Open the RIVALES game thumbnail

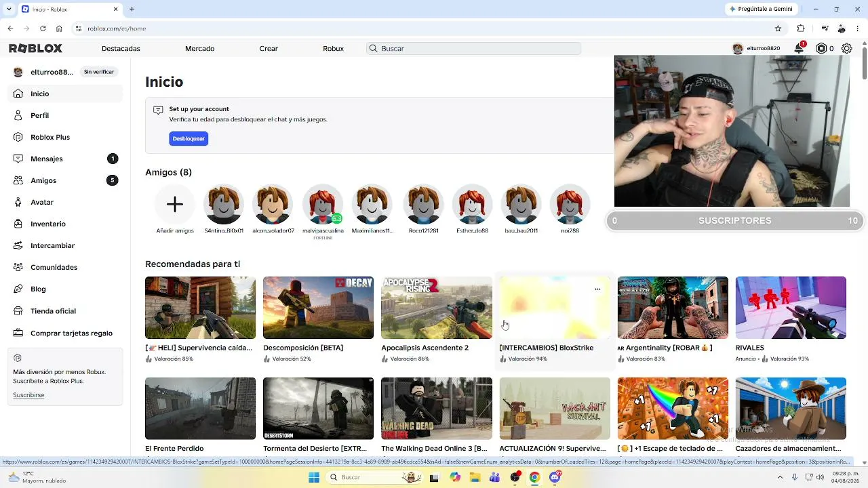[x=791, y=308]
